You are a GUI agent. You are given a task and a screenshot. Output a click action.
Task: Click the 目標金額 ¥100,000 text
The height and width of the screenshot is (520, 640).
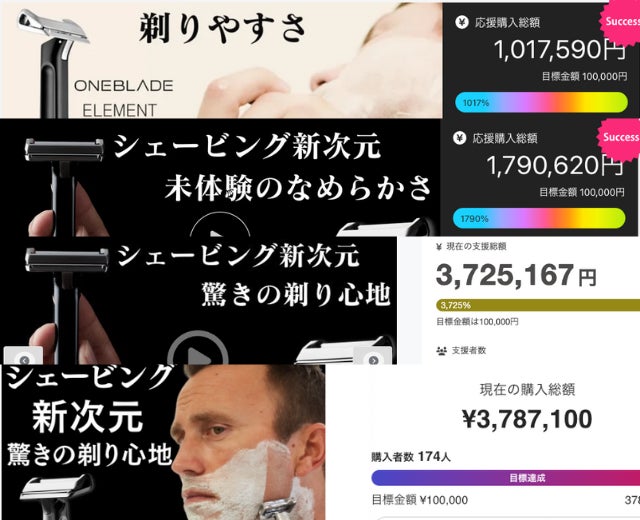(x=420, y=500)
